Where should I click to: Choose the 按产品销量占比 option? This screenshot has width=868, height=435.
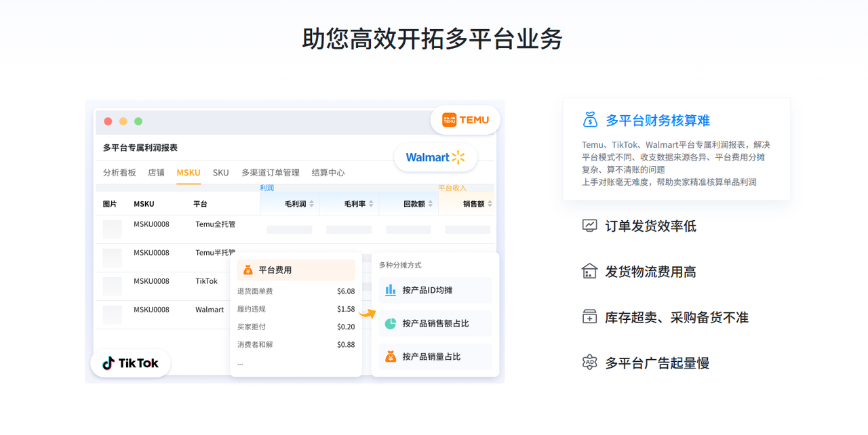(x=435, y=356)
